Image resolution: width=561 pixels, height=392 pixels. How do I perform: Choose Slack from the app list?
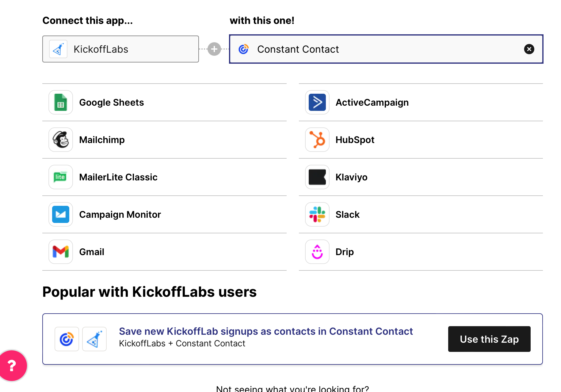click(x=421, y=214)
